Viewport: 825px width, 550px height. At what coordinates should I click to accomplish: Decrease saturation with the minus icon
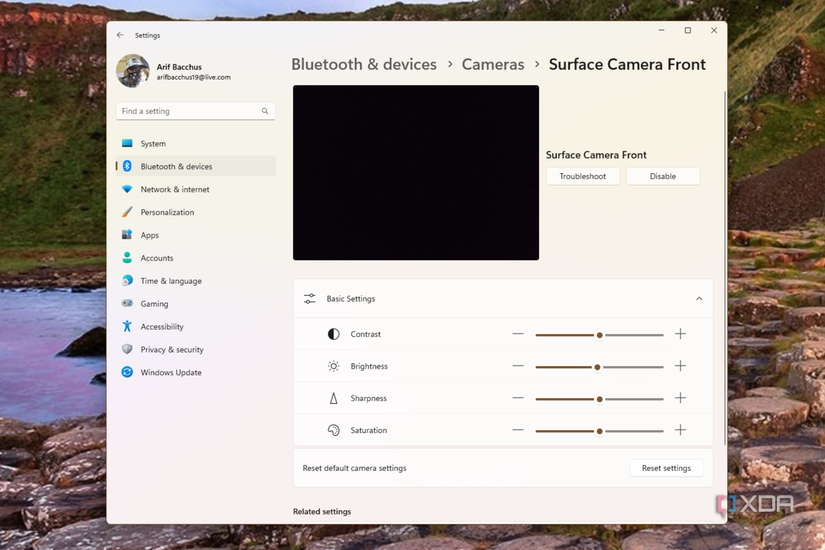point(518,430)
